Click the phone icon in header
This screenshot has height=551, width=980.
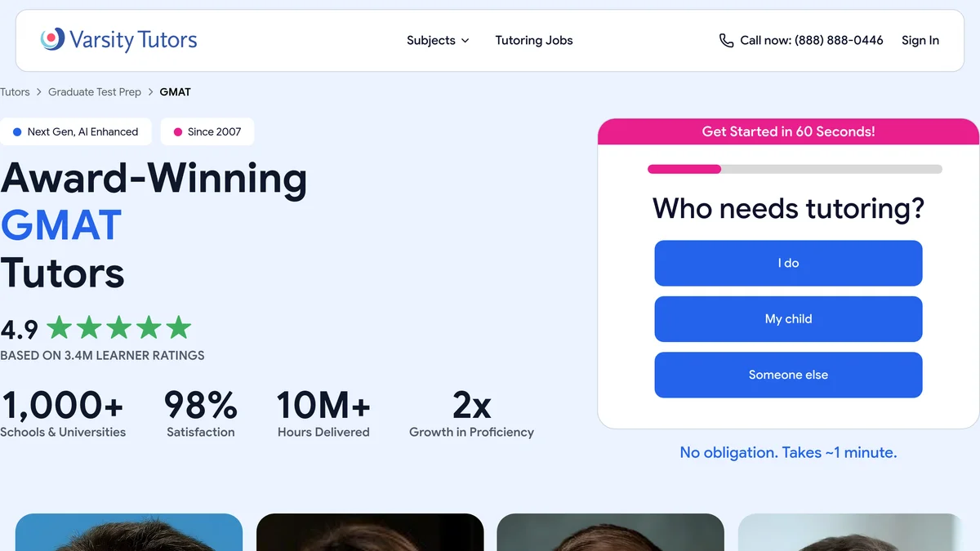[x=726, y=40]
